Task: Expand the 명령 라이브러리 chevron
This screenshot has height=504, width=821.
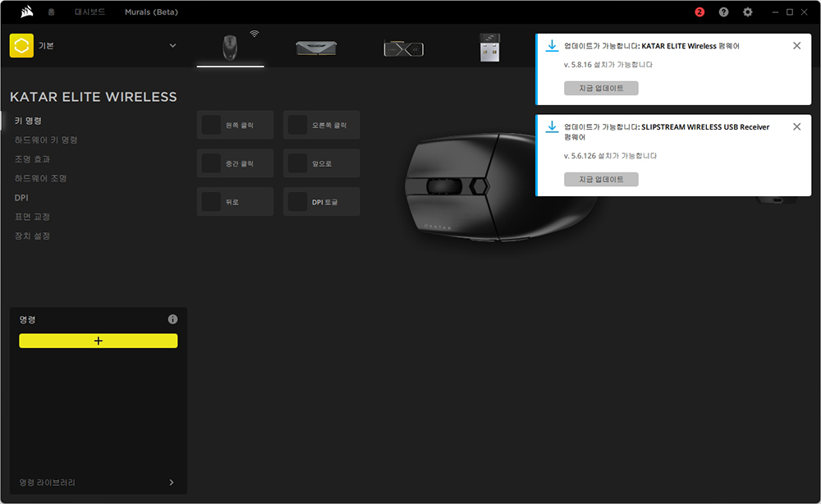Action: click(x=172, y=483)
